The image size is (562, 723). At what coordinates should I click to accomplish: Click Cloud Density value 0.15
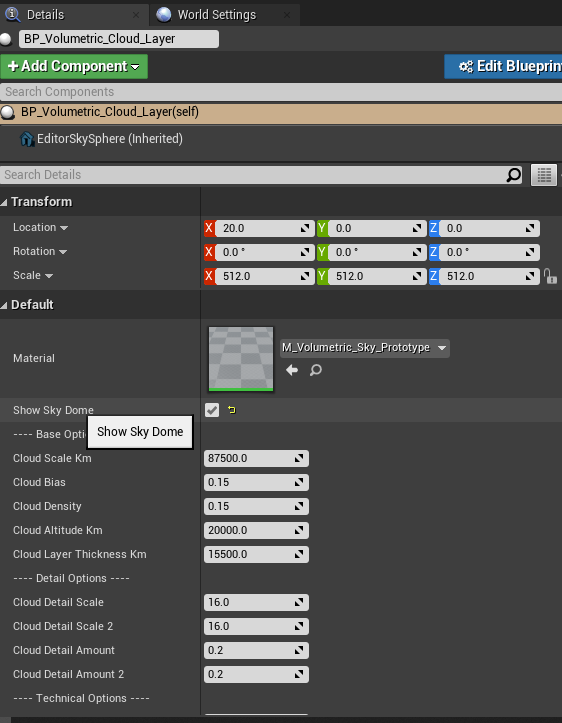[256, 506]
